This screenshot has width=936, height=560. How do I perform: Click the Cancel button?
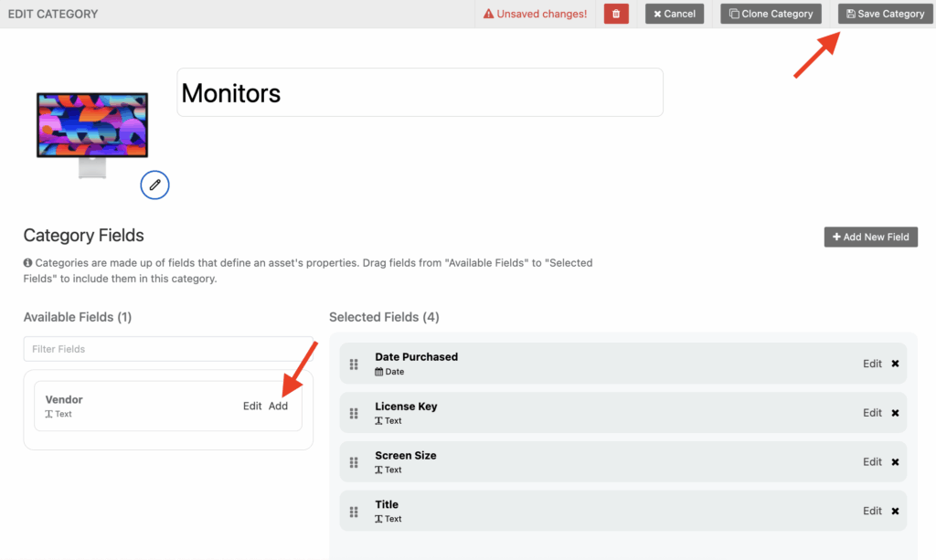pos(675,14)
